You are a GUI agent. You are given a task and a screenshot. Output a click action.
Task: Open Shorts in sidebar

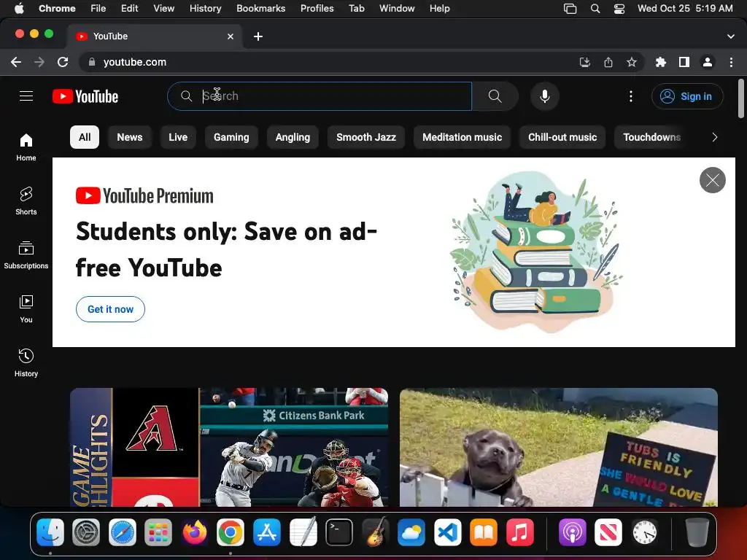pos(26,201)
